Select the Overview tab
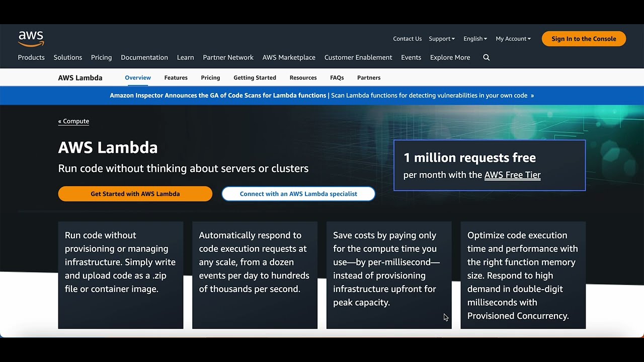This screenshot has height=362, width=644. tap(138, 78)
